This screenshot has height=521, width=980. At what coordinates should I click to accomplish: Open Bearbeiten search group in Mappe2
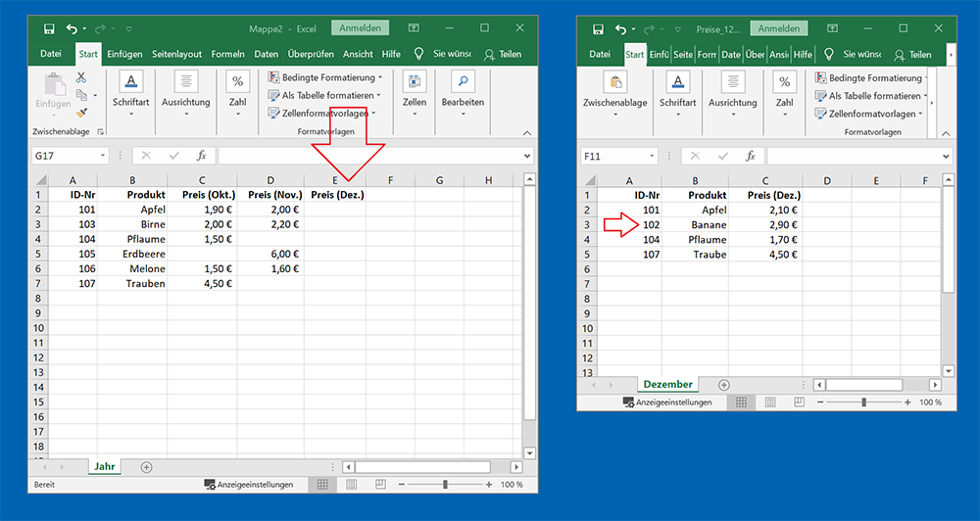(463, 93)
